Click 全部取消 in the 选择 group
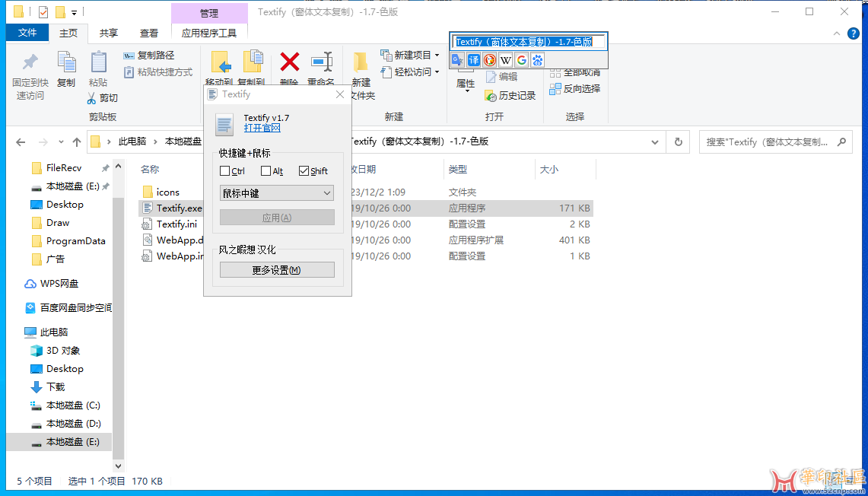Viewport: 868px width, 496px height. 574,72
